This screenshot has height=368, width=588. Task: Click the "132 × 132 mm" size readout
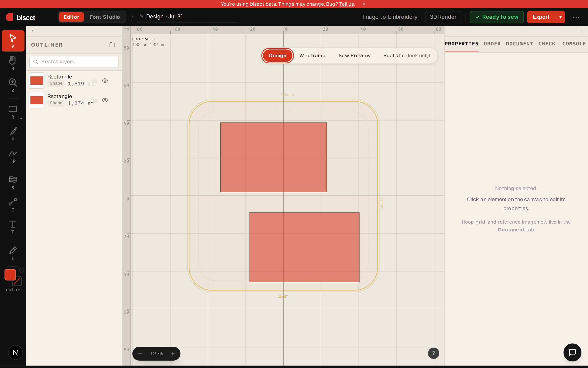coord(149,45)
